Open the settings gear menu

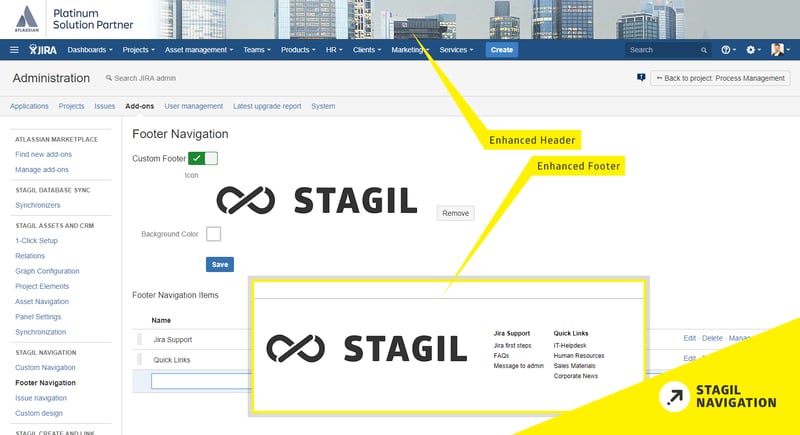(x=753, y=50)
